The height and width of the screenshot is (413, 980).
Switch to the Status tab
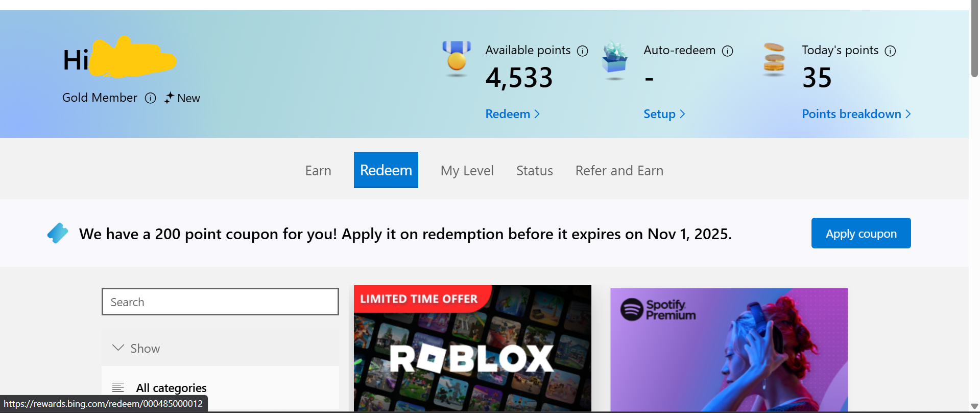pyautogui.click(x=535, y=170)
